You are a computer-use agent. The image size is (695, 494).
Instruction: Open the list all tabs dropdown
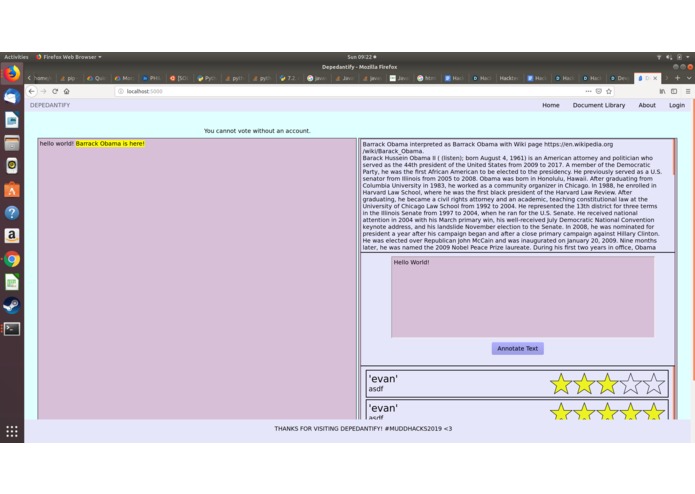coord(689,78)
